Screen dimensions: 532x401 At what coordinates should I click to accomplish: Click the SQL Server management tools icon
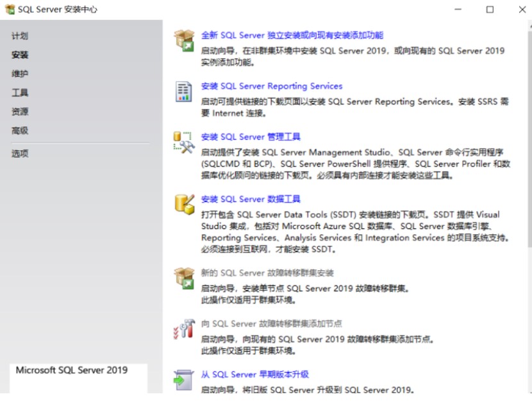184,142
